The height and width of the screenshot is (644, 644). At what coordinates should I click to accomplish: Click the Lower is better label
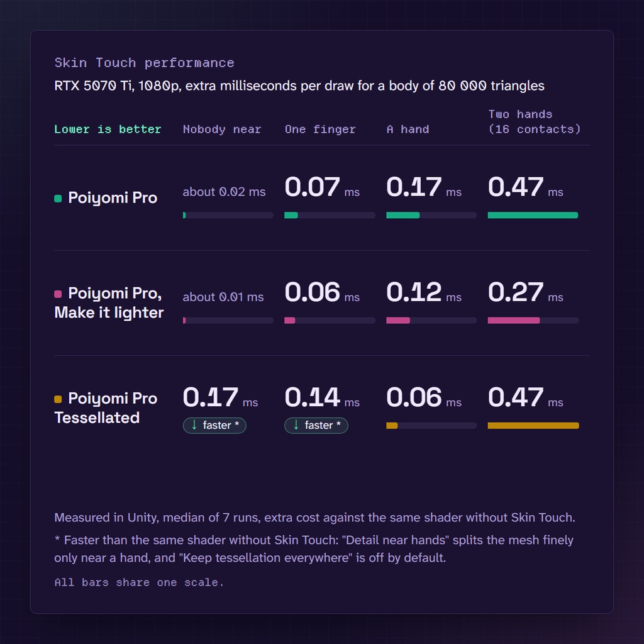click(108, 130)
